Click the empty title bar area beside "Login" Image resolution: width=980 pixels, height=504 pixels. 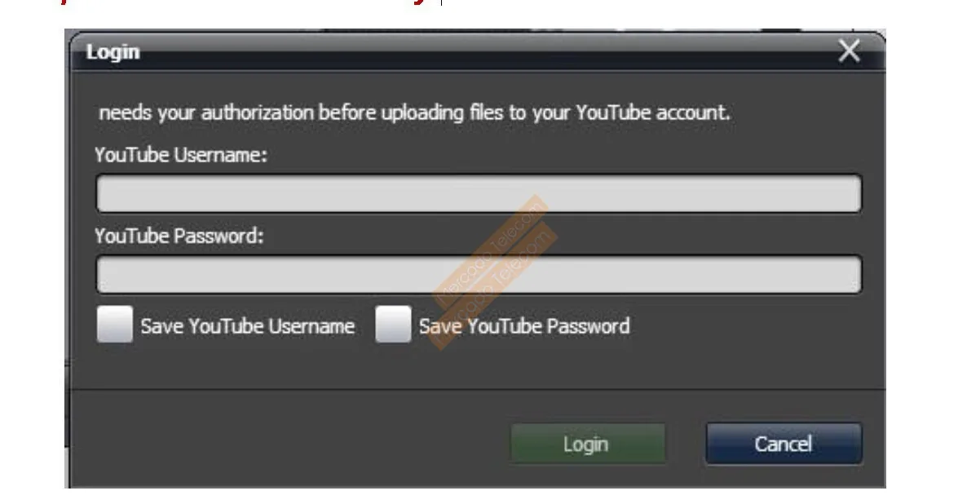tap(489, 52)
